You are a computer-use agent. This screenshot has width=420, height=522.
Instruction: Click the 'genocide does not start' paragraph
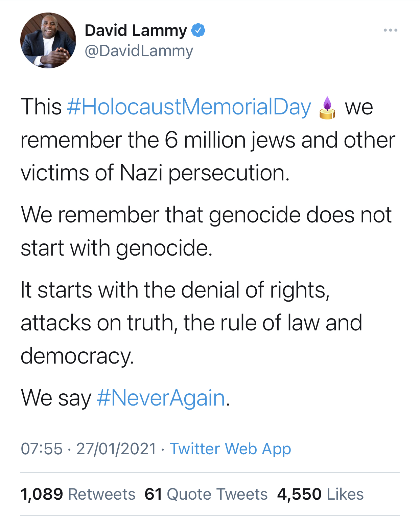(x=206, y=232)
